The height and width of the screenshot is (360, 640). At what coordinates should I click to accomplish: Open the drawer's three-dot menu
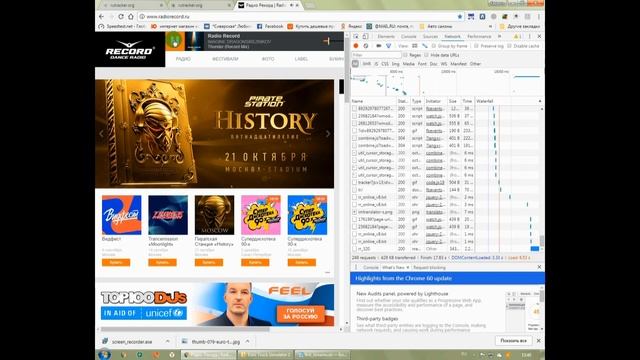point(356,267)
